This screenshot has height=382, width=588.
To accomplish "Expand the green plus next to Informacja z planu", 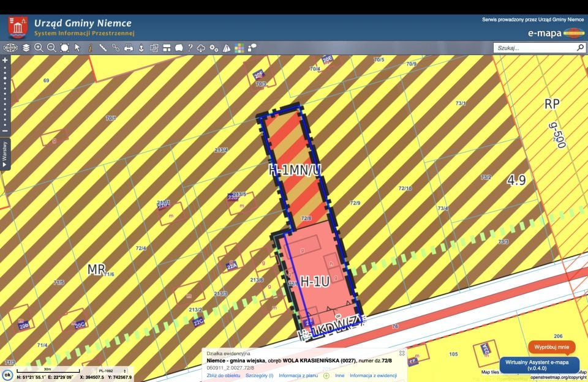I will point(326,376).
